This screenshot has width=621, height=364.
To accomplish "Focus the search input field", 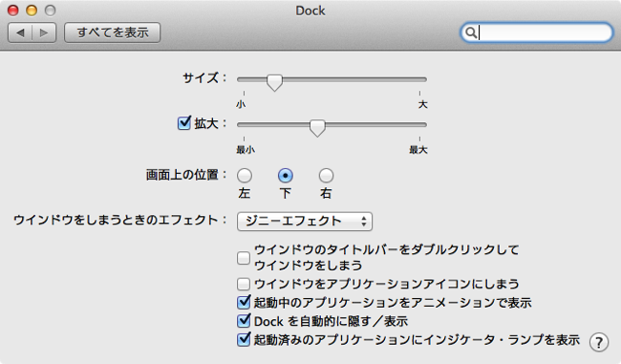I will (537, 32).
